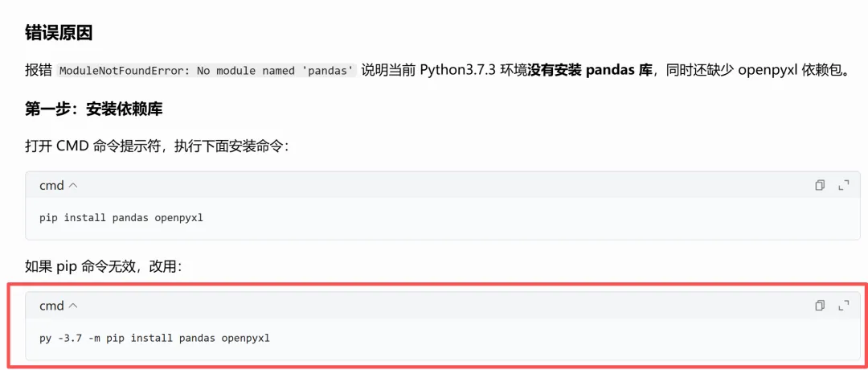
Task: Click the ModuleNotFoundError inline code snippet
Action: pos(207,72)
